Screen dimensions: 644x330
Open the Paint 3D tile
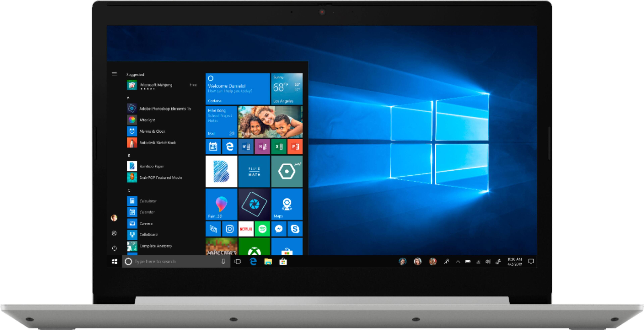click(x=221, y=204)
